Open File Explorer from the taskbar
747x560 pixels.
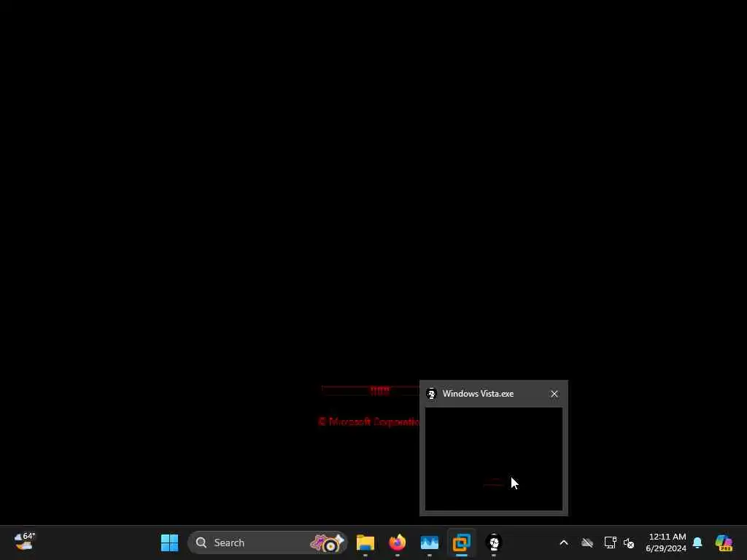point(365,542)
